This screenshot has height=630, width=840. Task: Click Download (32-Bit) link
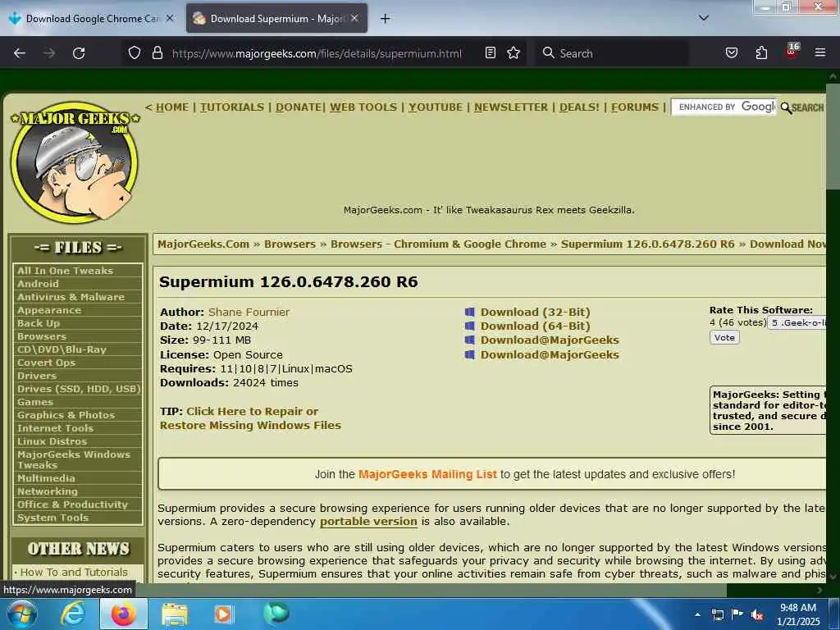[x=535, y=312]
